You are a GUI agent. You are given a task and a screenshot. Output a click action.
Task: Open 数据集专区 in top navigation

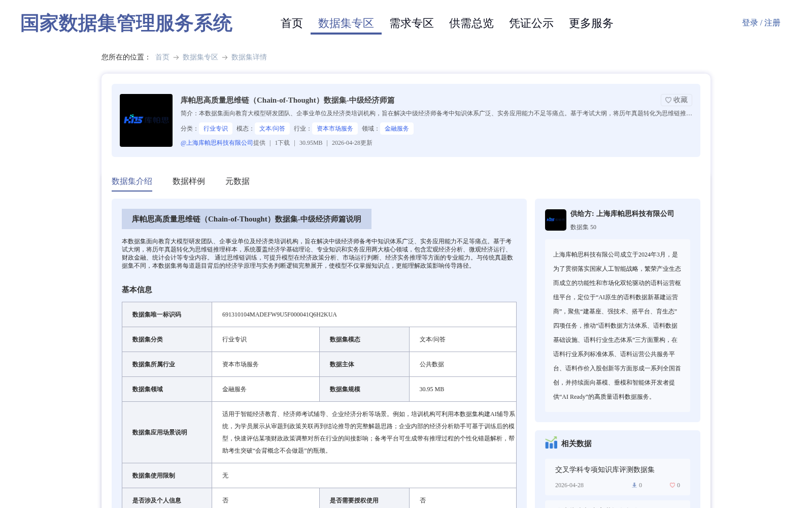(346, 23)
